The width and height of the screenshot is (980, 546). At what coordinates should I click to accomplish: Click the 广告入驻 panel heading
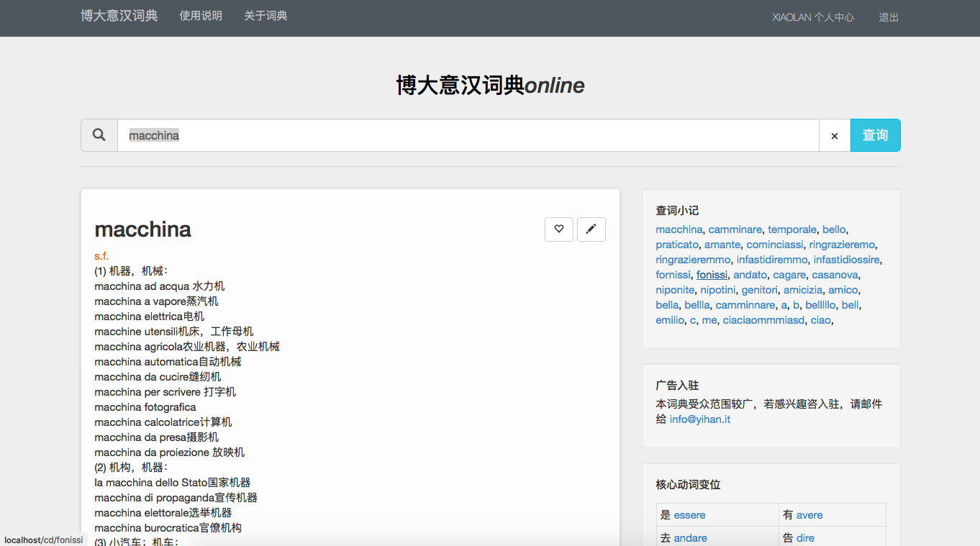click(677, 386)
